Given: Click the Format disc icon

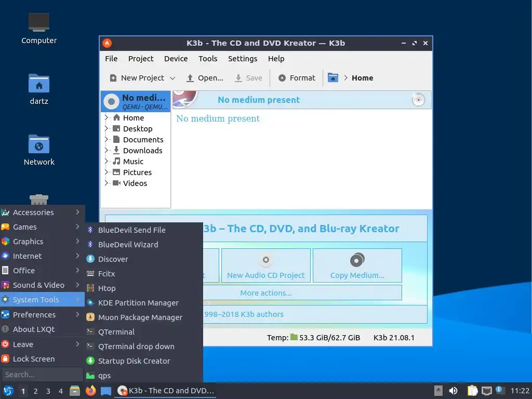Looking at the screenshot, I should 282,78.
